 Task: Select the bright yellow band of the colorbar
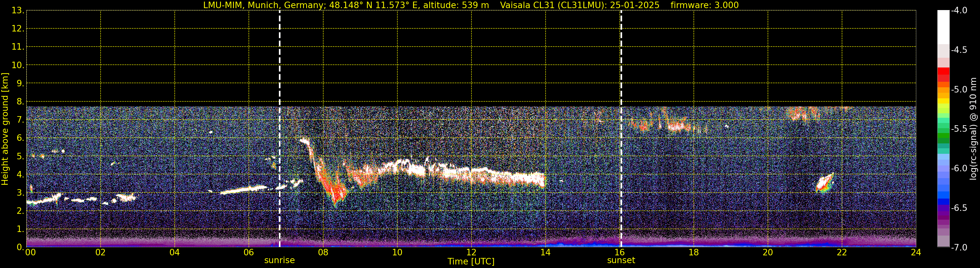click(943, 101)
